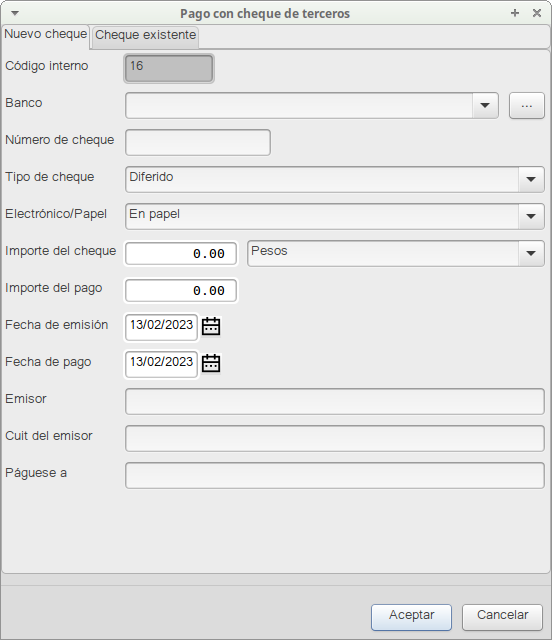Expand the Banco dropdown list

coord(485,106)
